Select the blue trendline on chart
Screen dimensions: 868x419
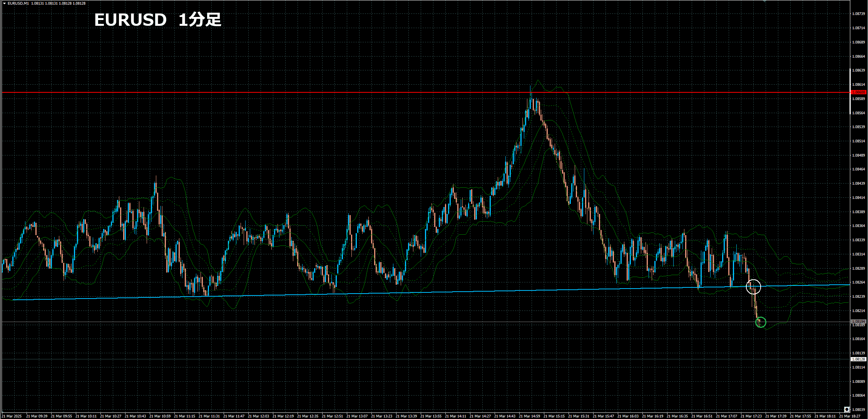[423, 292]
